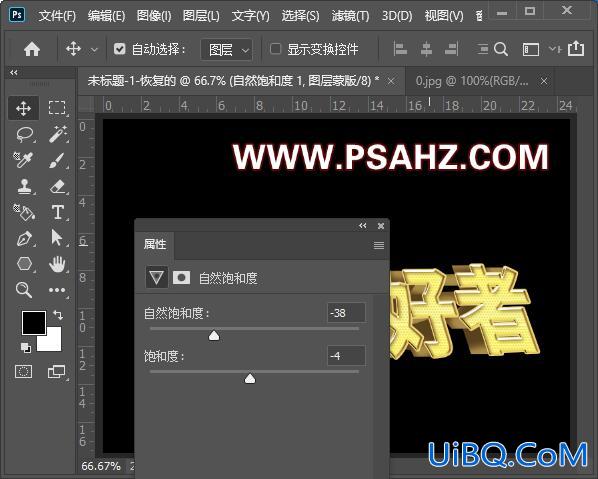The height and width of the screenshot is (479, 598).
Task: Open the 图层 auto-select dropdown
Action: pos(227,50)
